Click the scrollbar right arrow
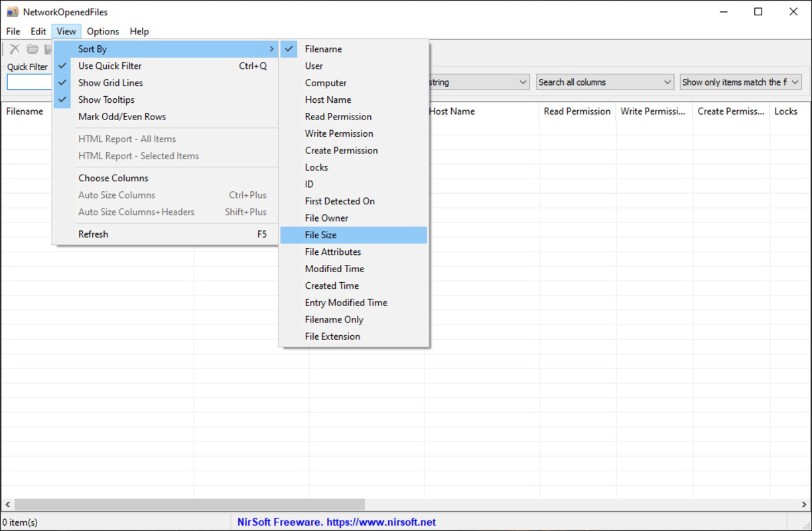 pos(804,505)
